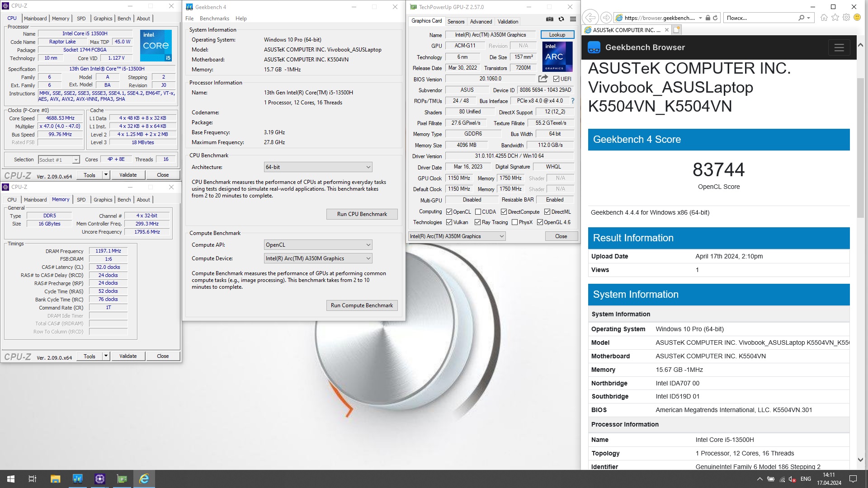The height and width of the screenshot is (488, 868).
Task: Click the Intel Core i5 logo
Action: 156,46
